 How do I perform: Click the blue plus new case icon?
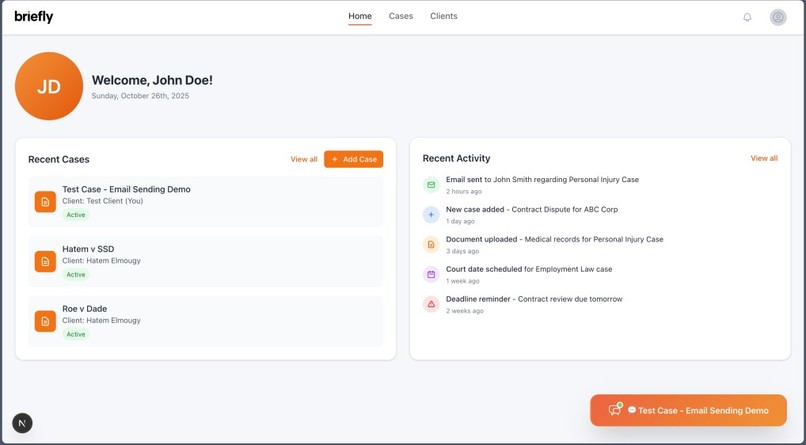[x=431, y=214]
